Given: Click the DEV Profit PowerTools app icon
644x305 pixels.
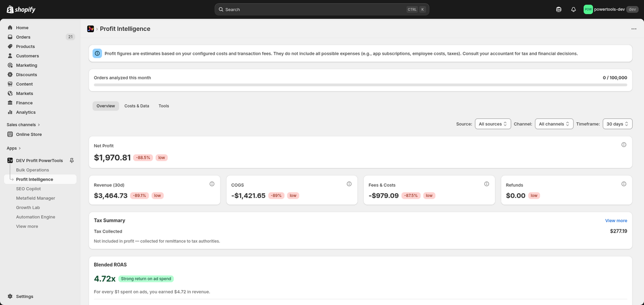Looking at the screenshot, I should pyautogui.click(x=10, y=161).
